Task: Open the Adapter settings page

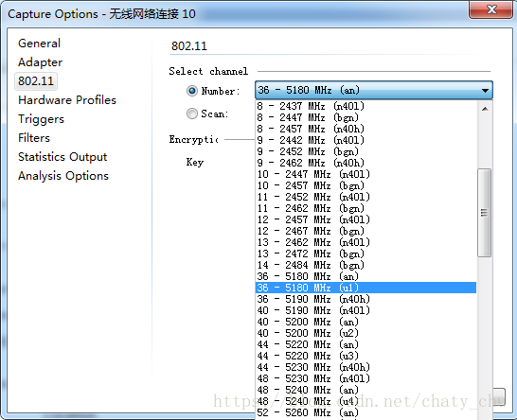Action: 40,62
